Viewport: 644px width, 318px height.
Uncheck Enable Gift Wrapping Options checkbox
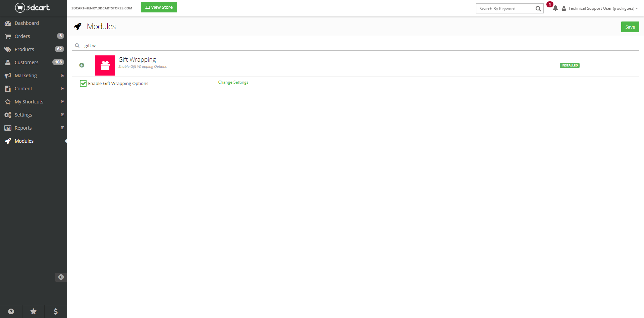(x=84, y=84)
